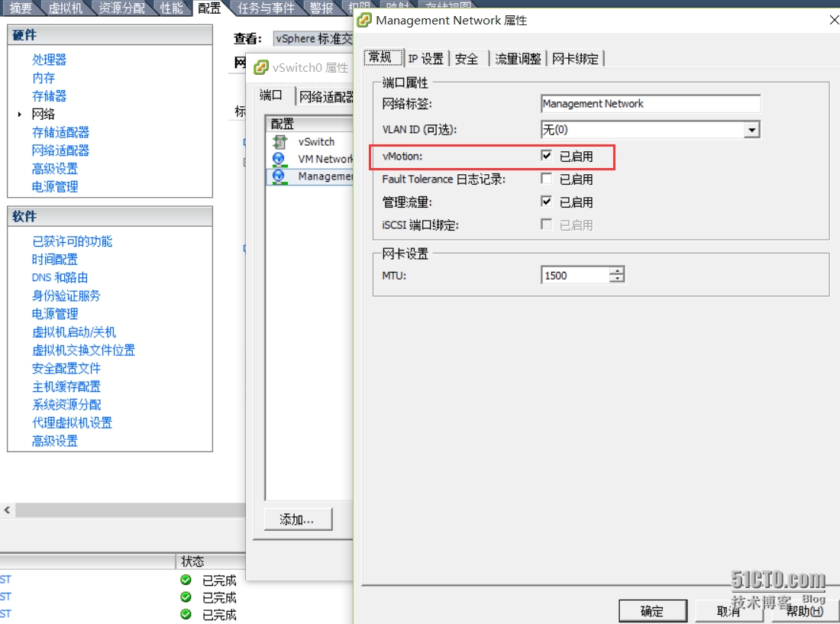The image size is (840, 624).
Task: Open the 任务与事件 main tab
Action: 266,8
